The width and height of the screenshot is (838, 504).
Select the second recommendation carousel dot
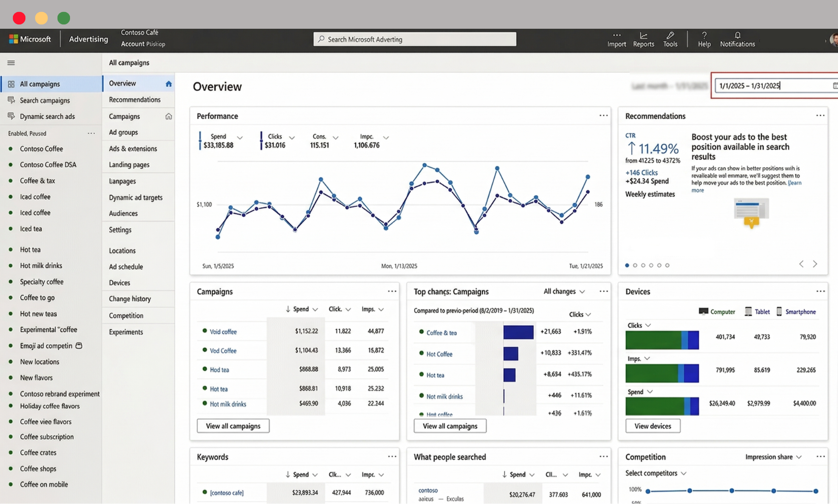(635, 265)
